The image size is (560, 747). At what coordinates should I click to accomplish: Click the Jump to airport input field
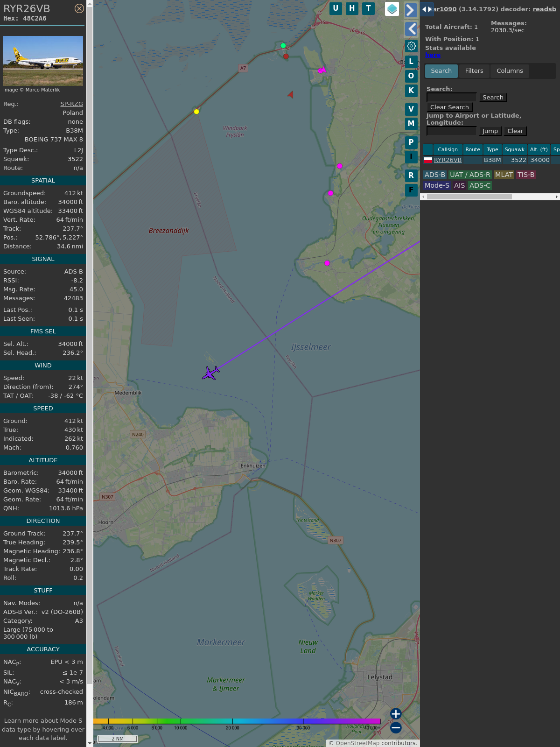[451, 131]
